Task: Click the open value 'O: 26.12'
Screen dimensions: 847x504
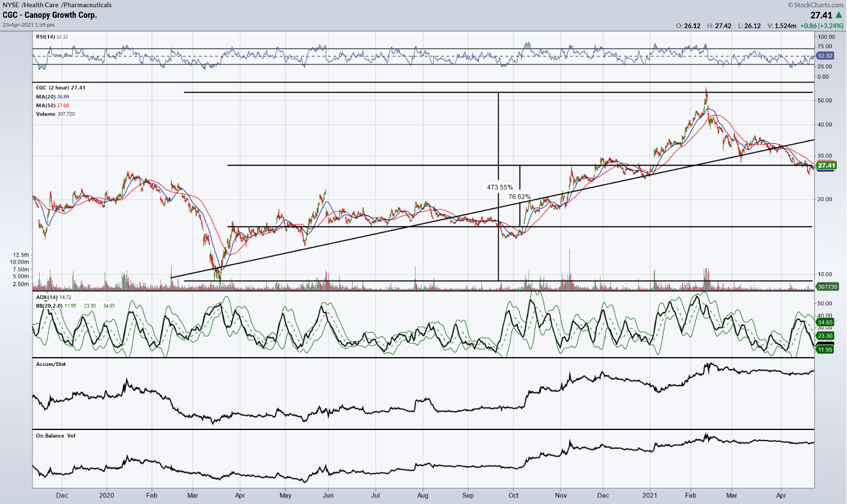Action: [688, 26]
